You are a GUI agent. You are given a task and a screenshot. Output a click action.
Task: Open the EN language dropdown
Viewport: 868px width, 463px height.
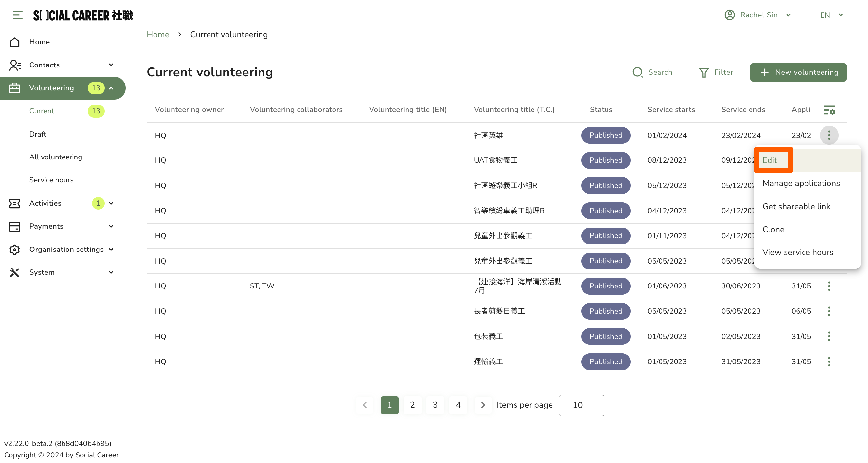click(x=831, y=15)
